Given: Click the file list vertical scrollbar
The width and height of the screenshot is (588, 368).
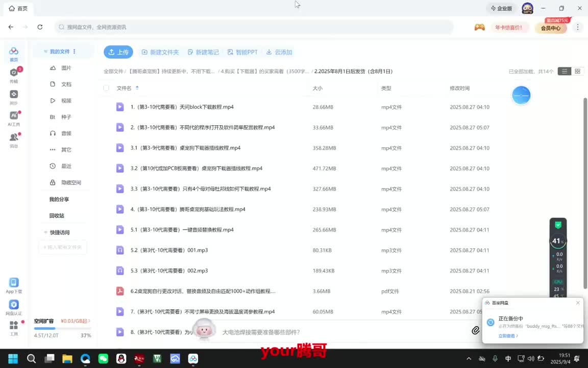Looking at the screenshot, I should click(x=585, y=193).
